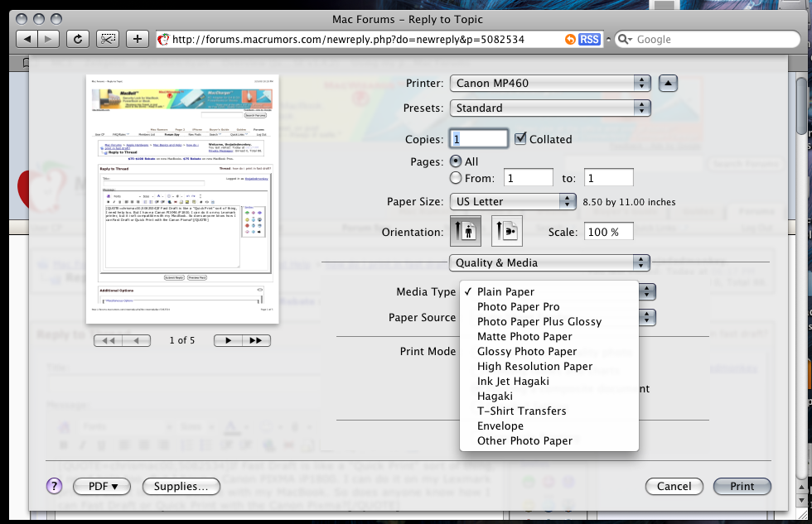Image resolution: width=812 pixels, height=524 pixels.
Task: Select the All pages radio button
Action: coord(456,161)
